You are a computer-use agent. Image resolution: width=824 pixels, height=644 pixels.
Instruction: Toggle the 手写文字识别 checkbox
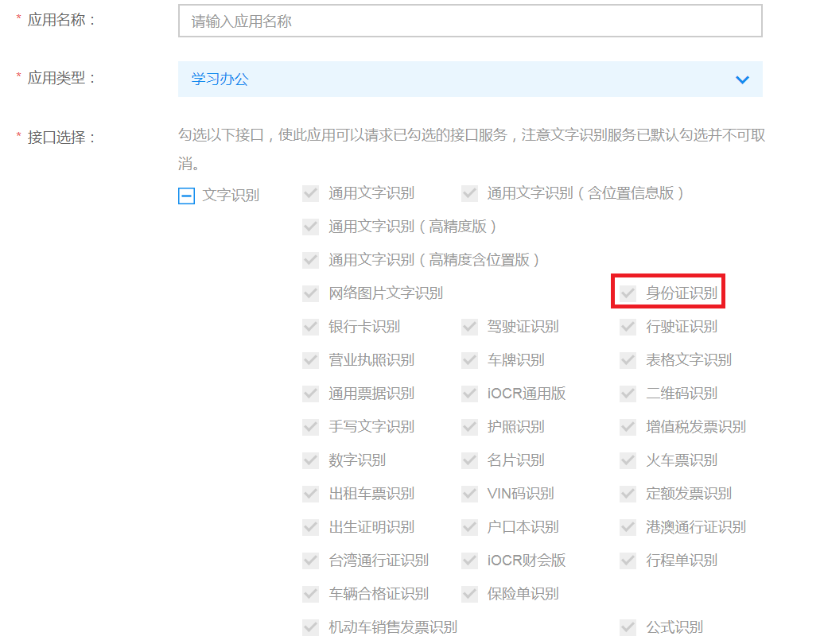(310, 427)
